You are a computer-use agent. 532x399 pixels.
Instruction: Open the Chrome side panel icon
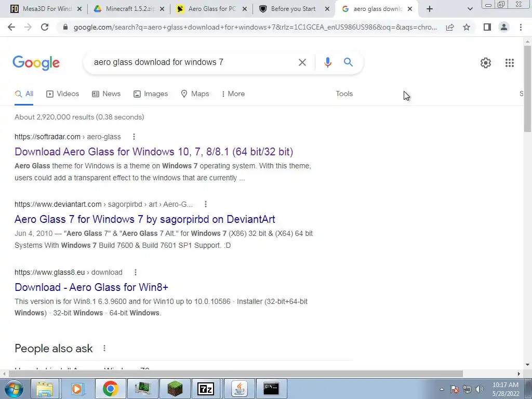[x=487, y=27]
